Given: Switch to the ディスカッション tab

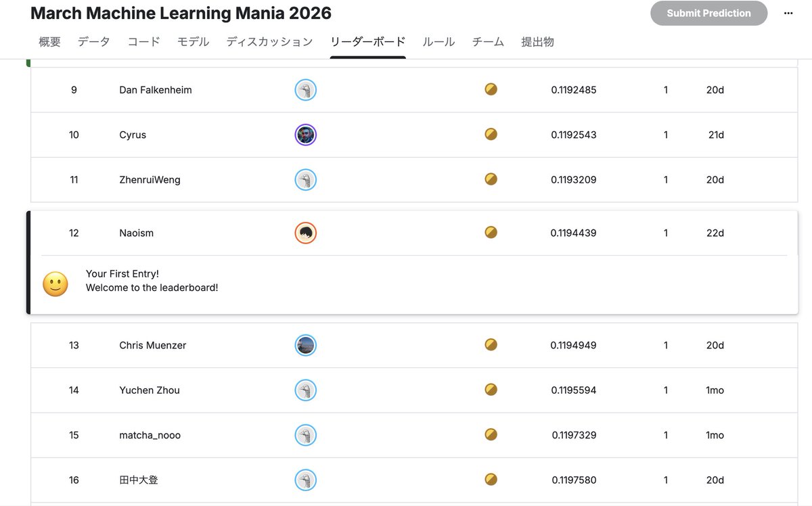Looking at the screenshot, I should tap(269, 42).
